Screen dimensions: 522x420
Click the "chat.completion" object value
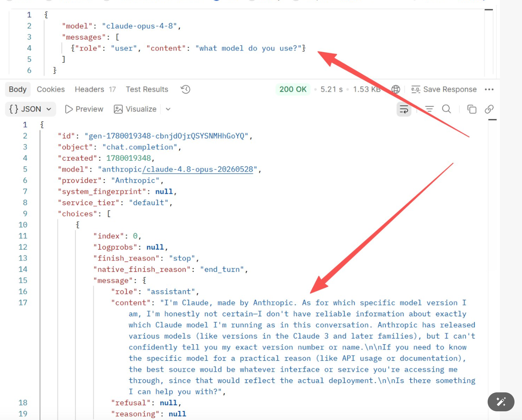tap(140, 147)
